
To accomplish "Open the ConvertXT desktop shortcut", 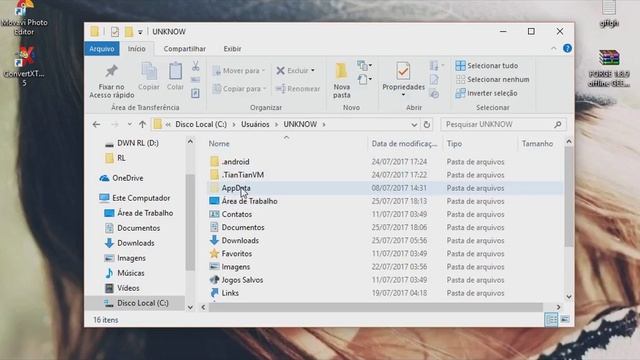I will coord(24,66).
